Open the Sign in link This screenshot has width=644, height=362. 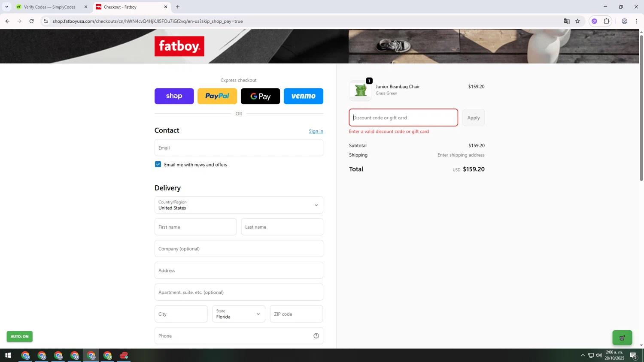click(316, 131)
